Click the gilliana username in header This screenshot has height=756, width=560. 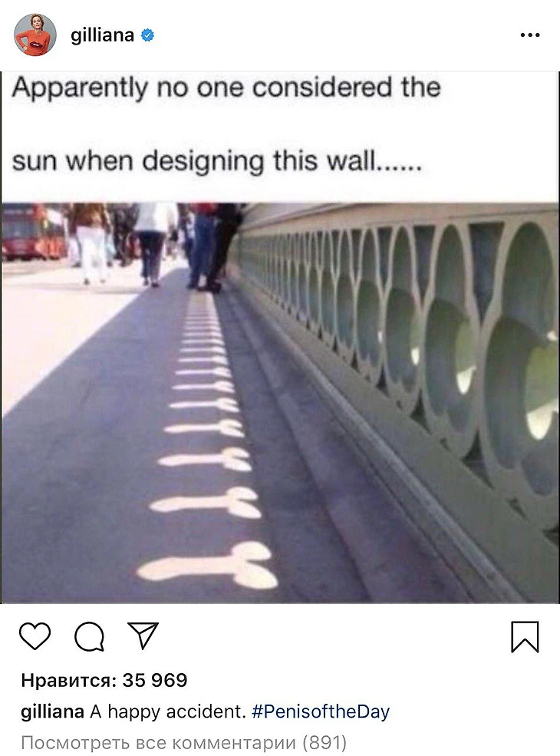pos(102,35)
